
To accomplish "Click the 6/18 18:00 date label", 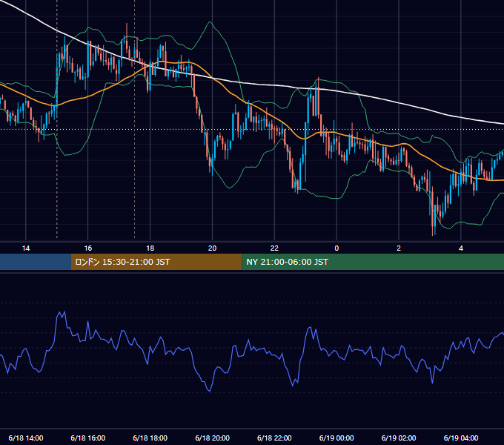I will [150, 438].
